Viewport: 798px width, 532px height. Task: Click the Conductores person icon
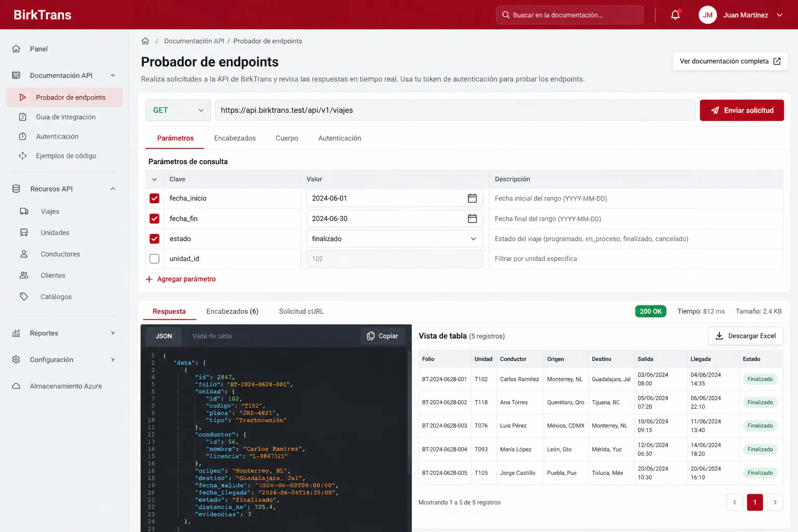tap(24, 254)
